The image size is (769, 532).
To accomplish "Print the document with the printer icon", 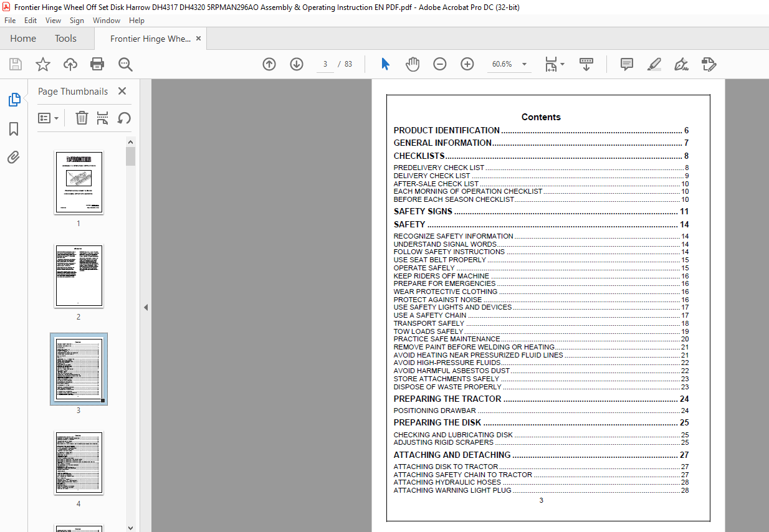I will 97,64.
